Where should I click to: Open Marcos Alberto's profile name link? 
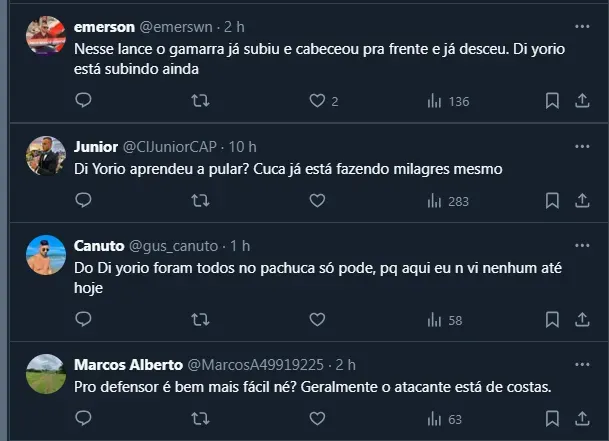click(126, 365)
